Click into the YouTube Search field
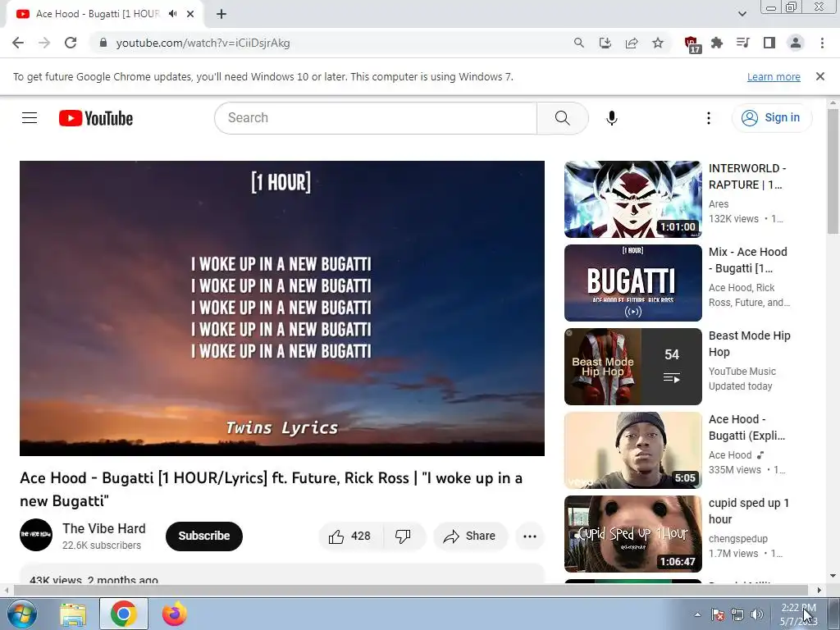This screenshot has width=840, height=630. 376,118
